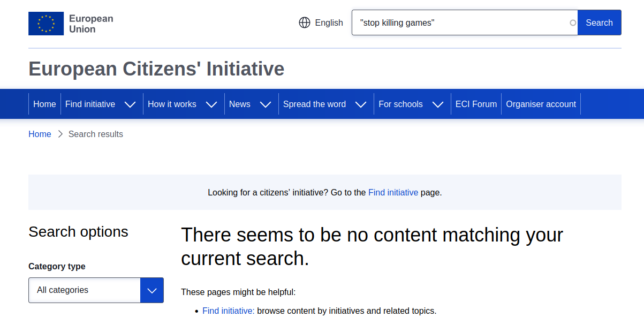Image resolution: width=644 pixels, height=317 pixels.
Task: Open the ECI Forum menu item
Action: click(x=476, y=104)
